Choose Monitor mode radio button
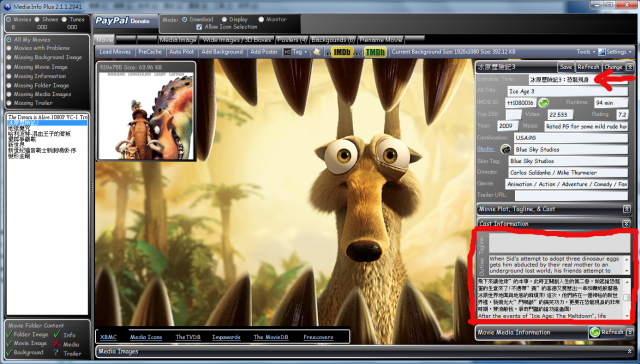 (x=261, y=19)
